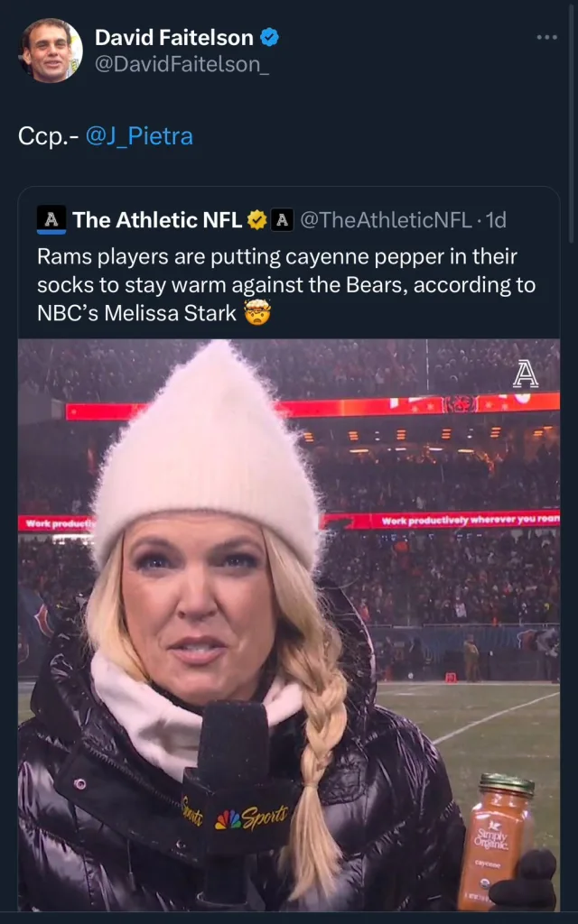Click David Faitelson's profile avatar

(51, 51)
